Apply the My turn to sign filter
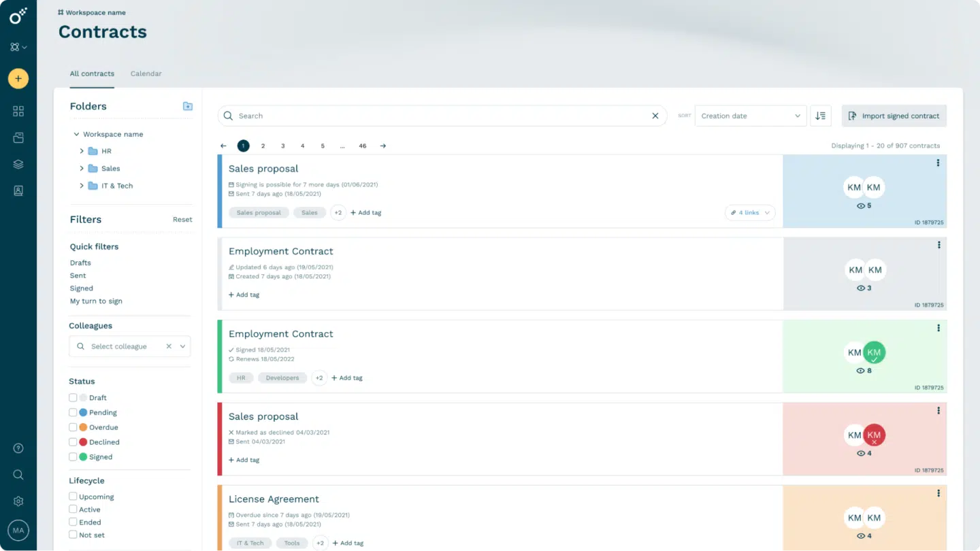The width and height of the screenshot is (980, 551). [96, 301]
